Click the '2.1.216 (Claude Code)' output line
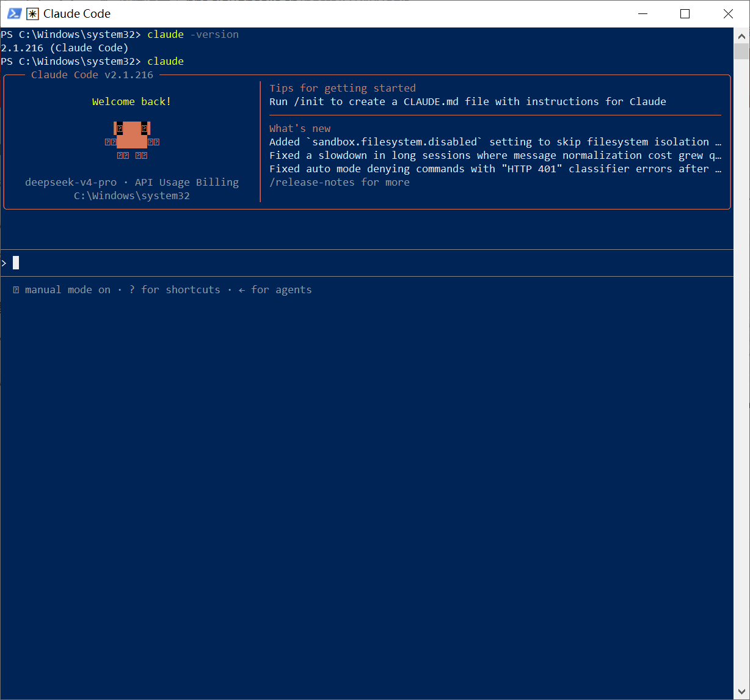 65,48
